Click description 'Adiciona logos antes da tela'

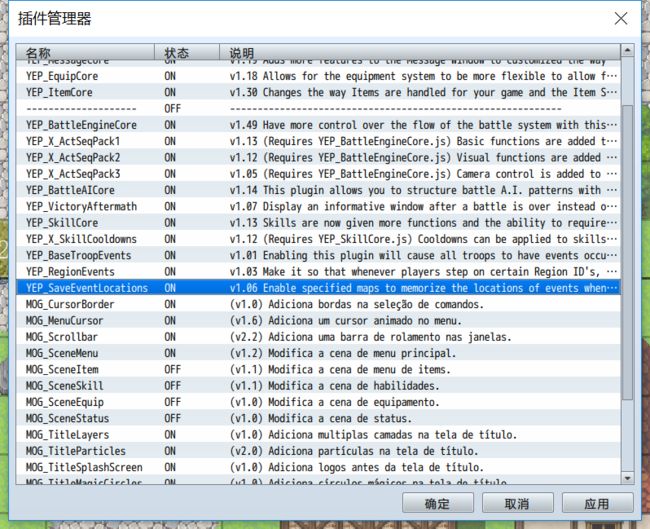coord(357,467)
